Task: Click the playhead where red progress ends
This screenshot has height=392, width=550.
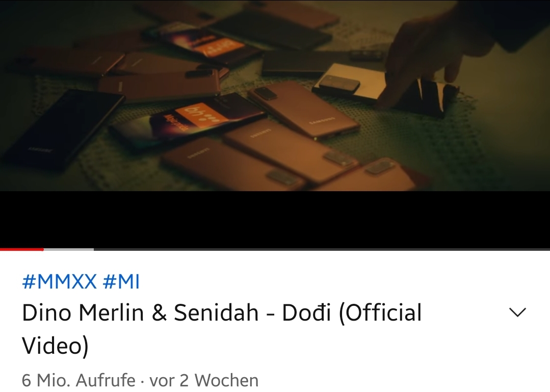Action: pos(43,249)
